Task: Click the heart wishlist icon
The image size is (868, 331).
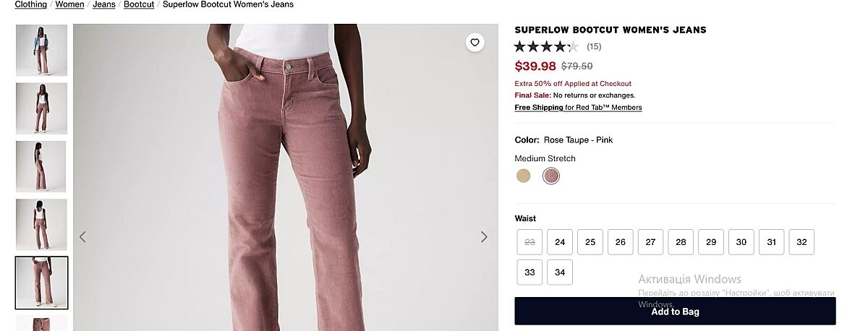Action: pyautogui.click(x=475, y=43)
